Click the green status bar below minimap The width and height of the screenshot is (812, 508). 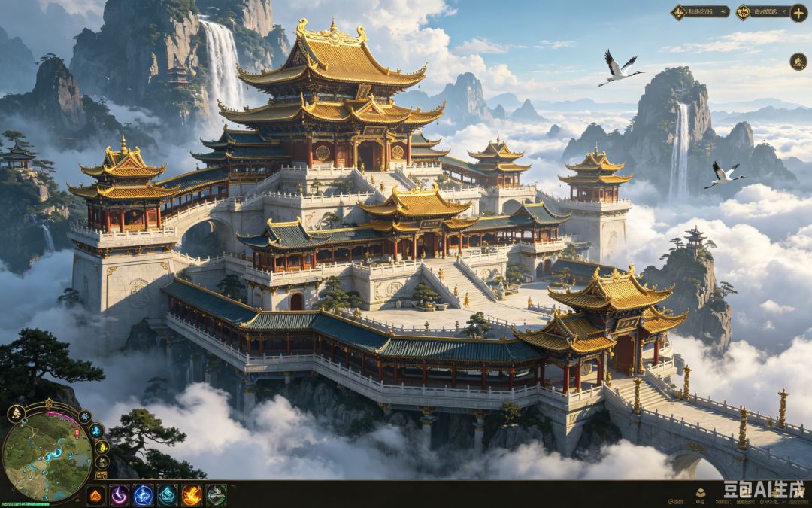point(26,504)
